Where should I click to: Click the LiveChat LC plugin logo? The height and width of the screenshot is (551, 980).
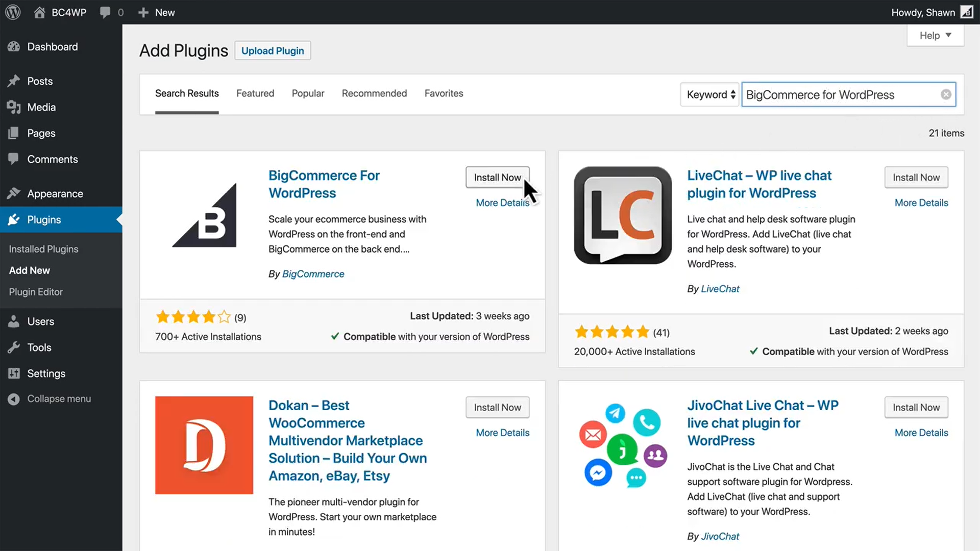pos(623,215)
